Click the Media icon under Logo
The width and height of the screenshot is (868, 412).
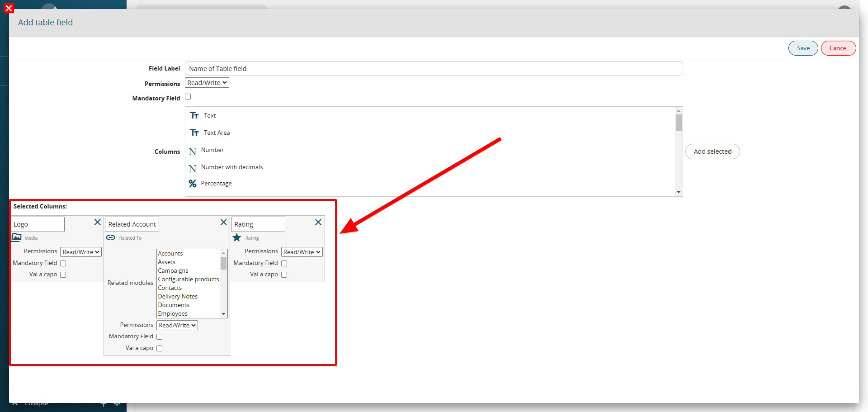[x=17, y=237]
